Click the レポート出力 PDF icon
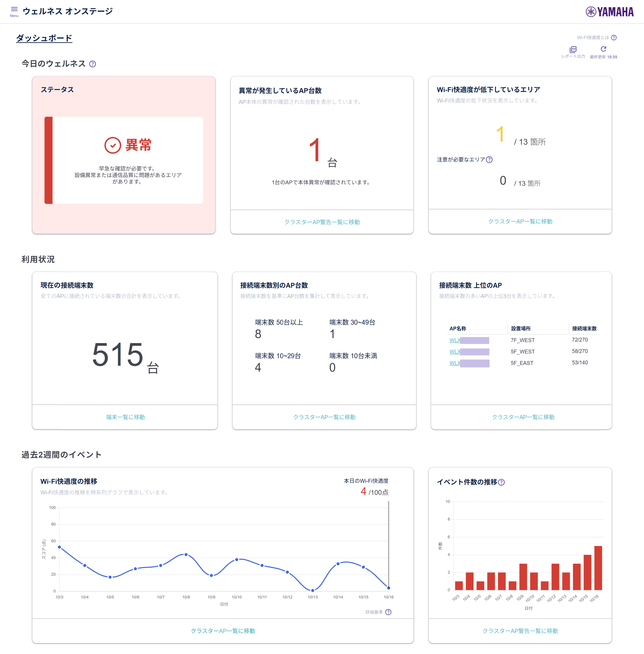 pyautogui.click(x=573, y=50)
